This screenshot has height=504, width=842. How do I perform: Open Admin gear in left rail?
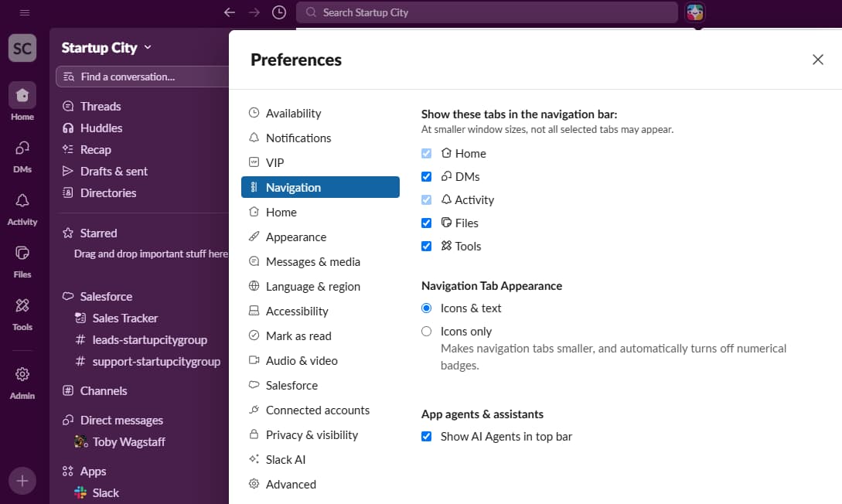coord(22,383)
